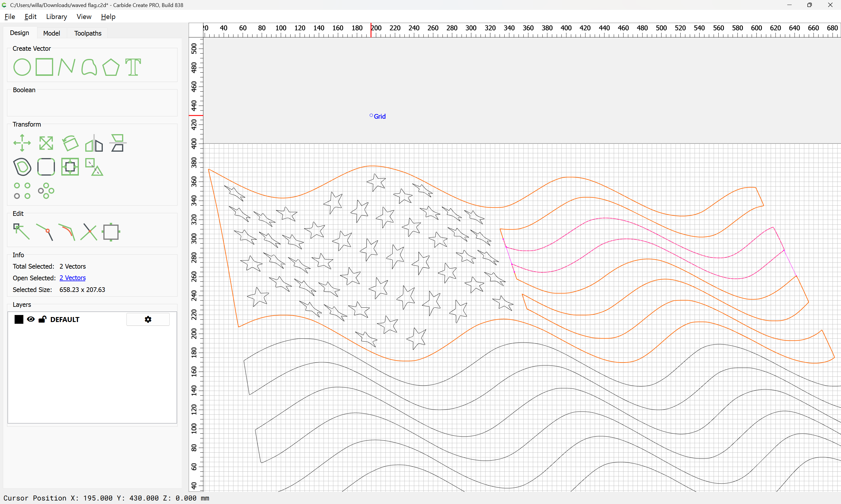
Task: Click the 2 Vectors open-selected link
Action: 72,278
